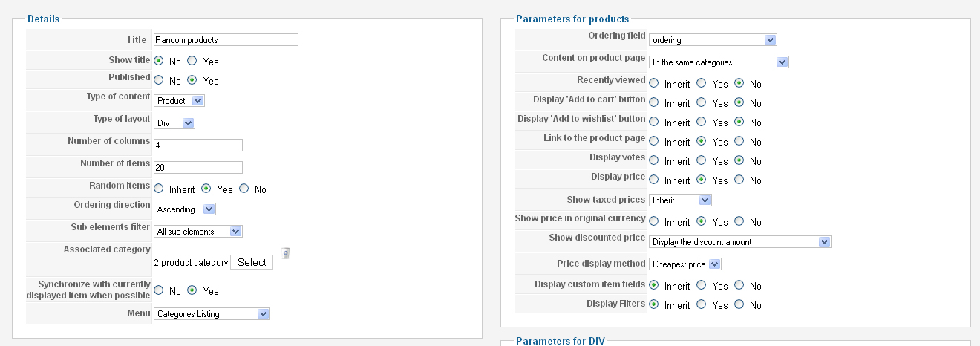This screenshot has width=980, height=346.
Task: Click Select button for associated category
Action: point(252,262)
